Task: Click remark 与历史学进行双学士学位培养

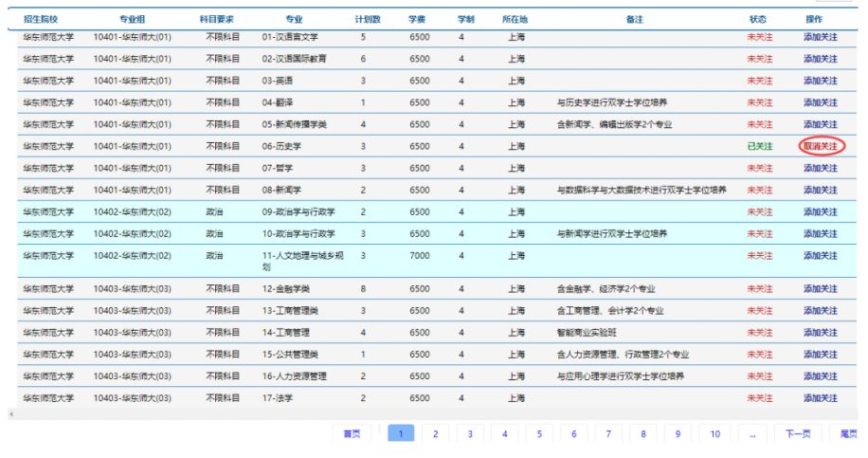Action: (612, 102)
